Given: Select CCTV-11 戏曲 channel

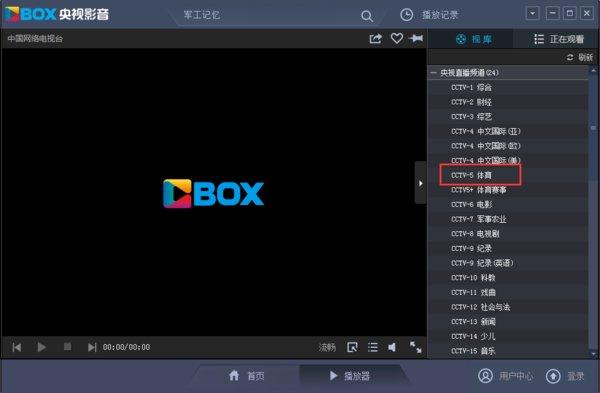Looking at the screenshot, I should click(x=508, y=292).
